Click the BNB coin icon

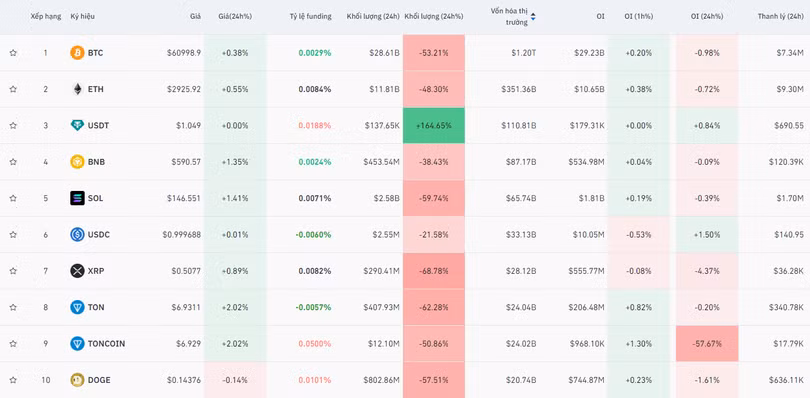(x=77, y=162)
